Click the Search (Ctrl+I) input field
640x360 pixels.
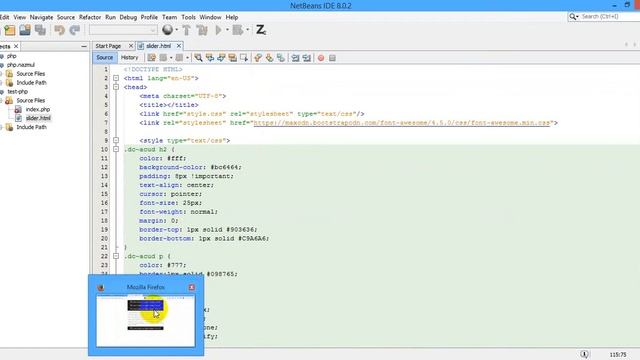click(x=609, y=16)
